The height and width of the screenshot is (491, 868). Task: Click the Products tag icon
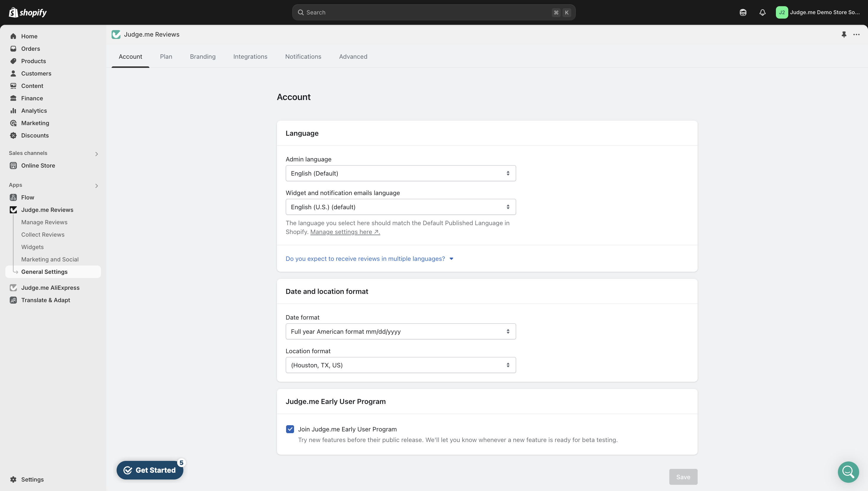[13, 61]
